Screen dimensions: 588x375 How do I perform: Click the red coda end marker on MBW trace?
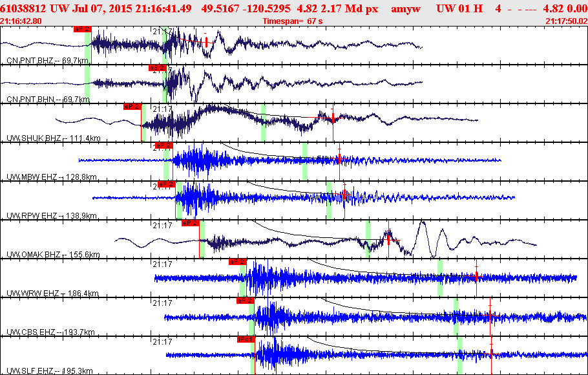[339, 159]
